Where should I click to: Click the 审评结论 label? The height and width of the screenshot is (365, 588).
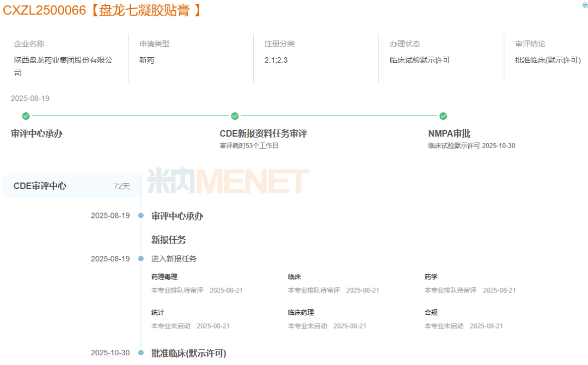pos(530,44)
